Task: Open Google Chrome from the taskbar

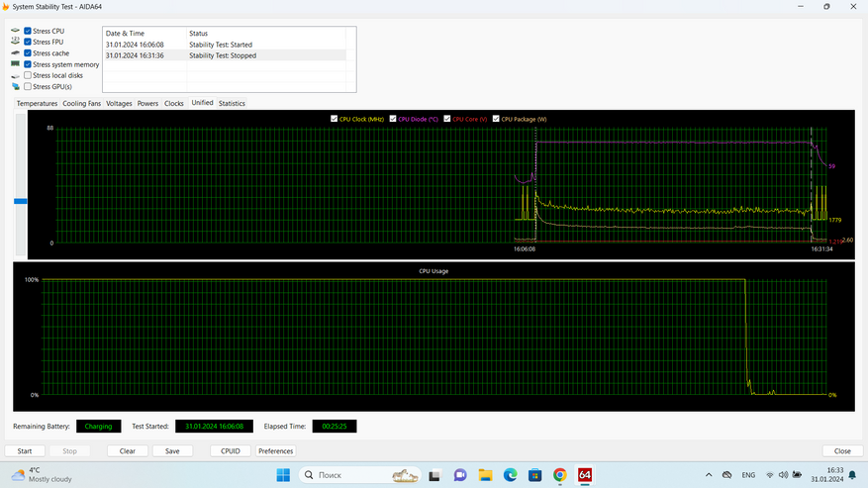Action: (x=560, y=475)
